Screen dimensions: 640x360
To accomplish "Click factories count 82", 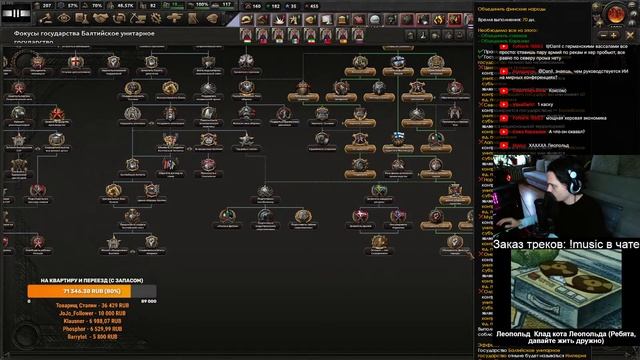I will [x=153, y=5].
